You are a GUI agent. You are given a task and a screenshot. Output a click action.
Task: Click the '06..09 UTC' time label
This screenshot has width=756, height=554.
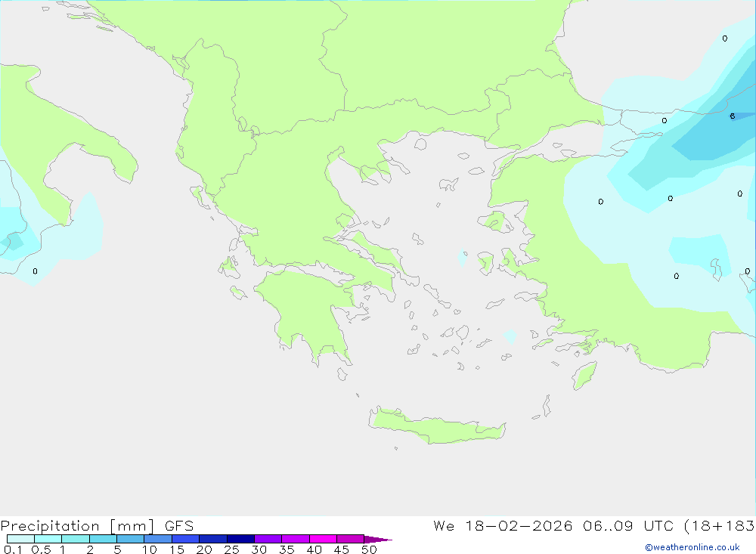(x=627, y=526)
